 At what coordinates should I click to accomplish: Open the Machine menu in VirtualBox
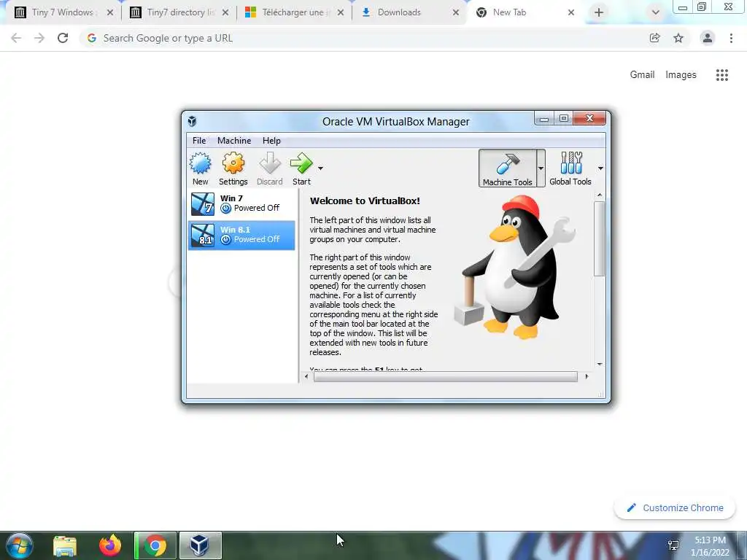click(x=234, y=141)
